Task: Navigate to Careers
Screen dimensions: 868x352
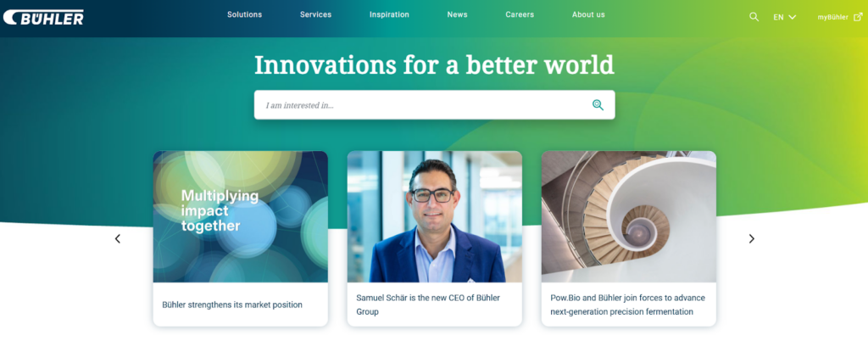Action: [x=520, y=15]
